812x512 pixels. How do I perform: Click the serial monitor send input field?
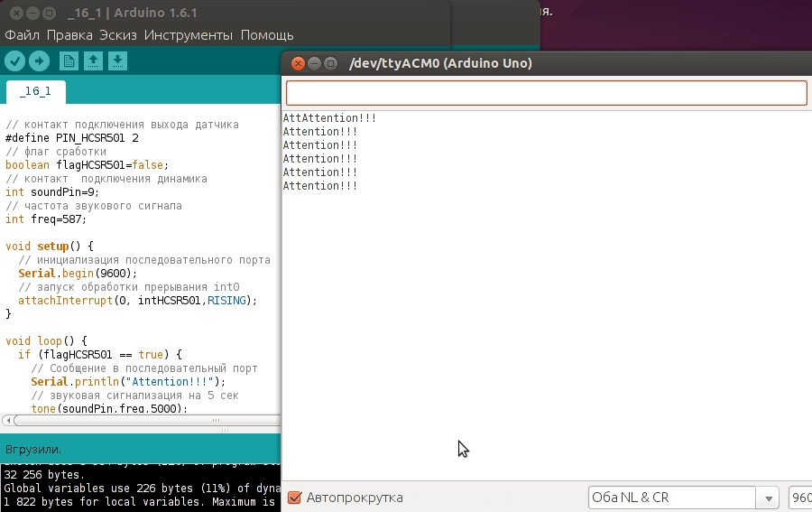coord(546,93)
